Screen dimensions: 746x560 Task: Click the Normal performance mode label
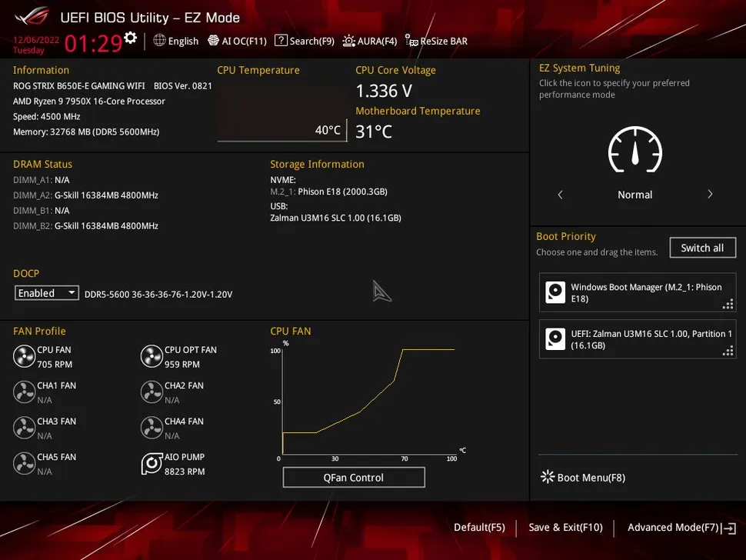[x=634, y=195]
